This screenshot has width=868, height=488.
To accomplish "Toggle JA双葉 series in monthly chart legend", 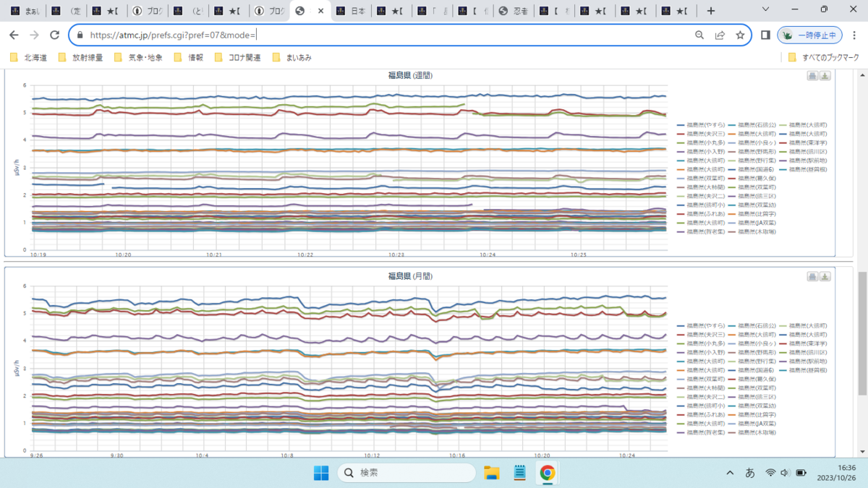I will pos(752,424).
